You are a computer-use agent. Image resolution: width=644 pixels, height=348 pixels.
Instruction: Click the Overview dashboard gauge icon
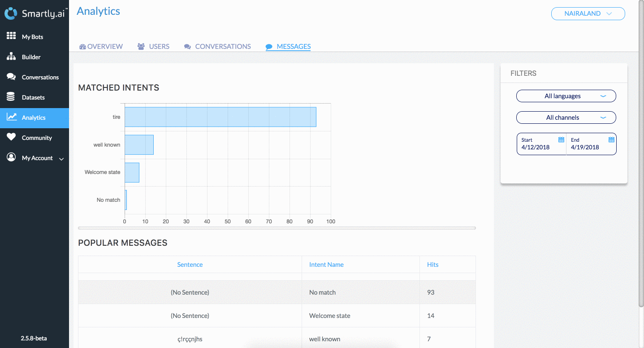coord(82,47)
